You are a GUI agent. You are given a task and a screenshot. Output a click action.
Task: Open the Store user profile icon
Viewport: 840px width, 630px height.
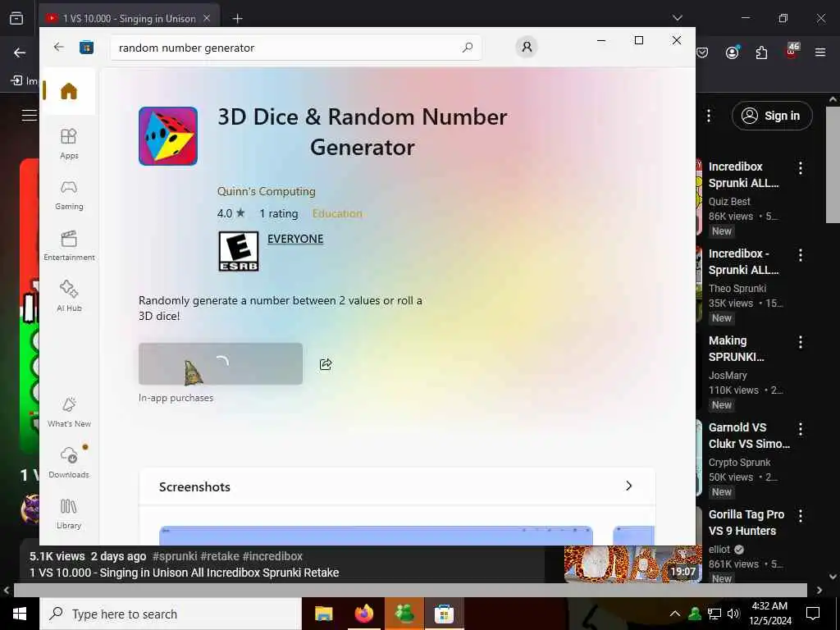click(527, 47)
